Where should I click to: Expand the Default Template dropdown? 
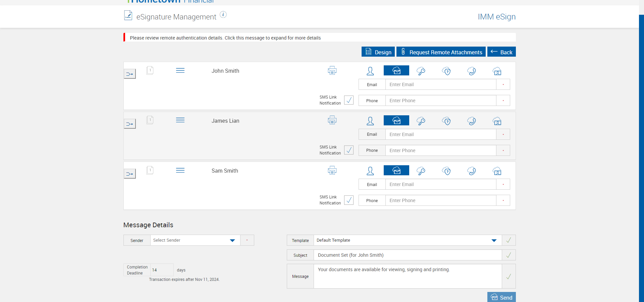pyautogui.click(x=408, y=240)
